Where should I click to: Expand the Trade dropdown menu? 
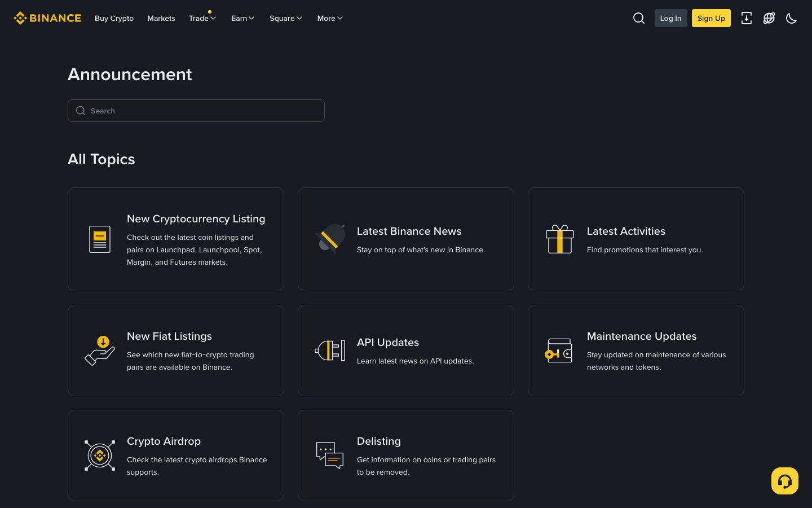pos(202,18)
